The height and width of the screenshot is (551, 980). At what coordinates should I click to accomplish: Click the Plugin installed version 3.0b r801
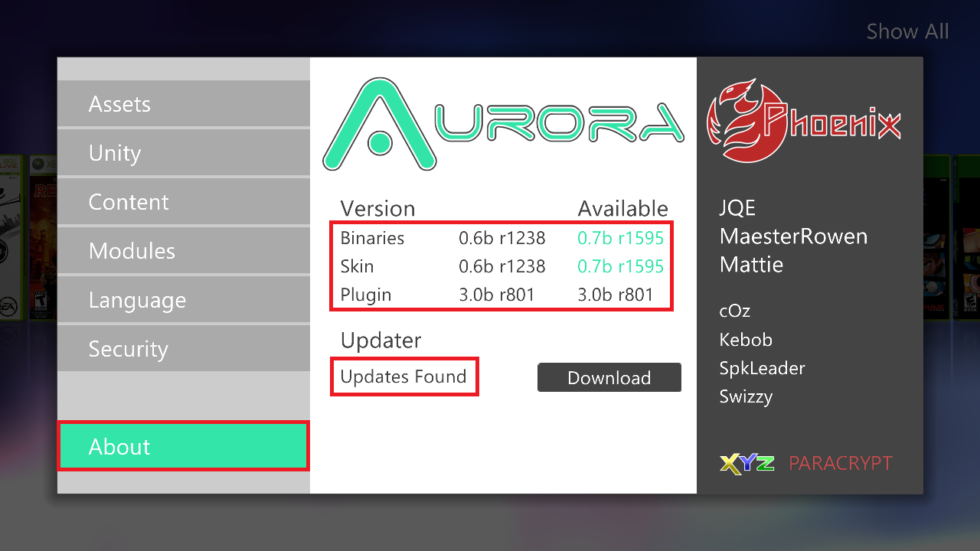497,295
